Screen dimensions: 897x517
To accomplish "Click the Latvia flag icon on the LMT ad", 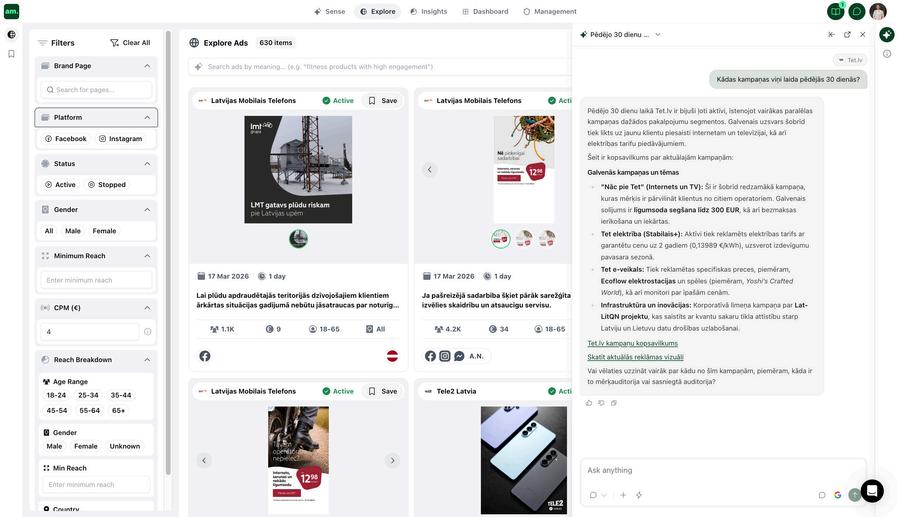I will [392, 356].
